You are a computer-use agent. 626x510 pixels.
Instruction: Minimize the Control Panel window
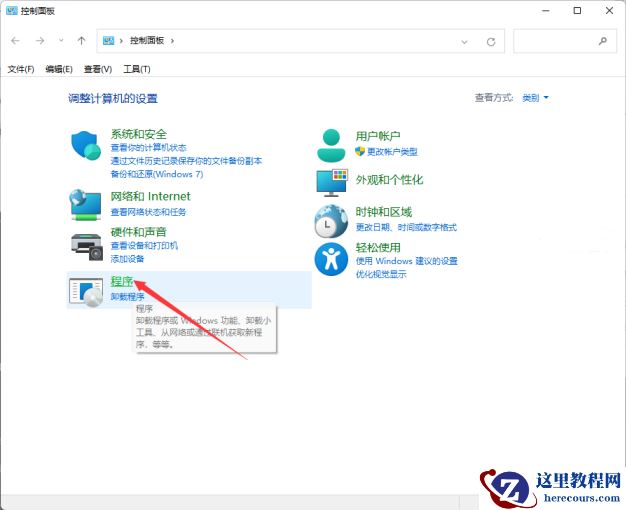click(x=546, y=11)
